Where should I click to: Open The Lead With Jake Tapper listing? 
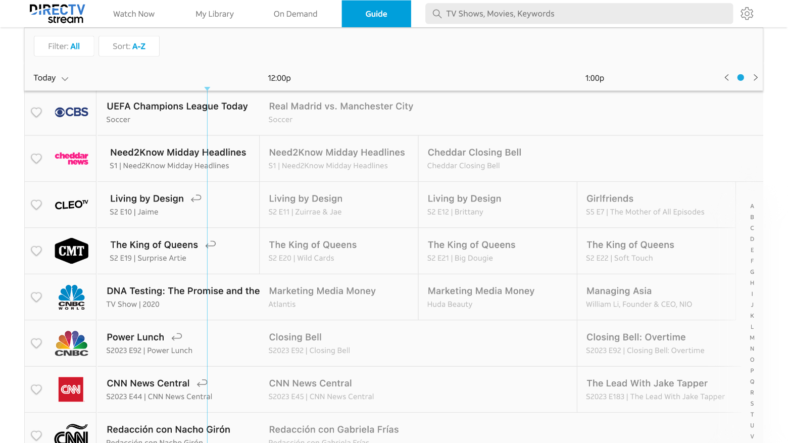[x=656, y=389]
